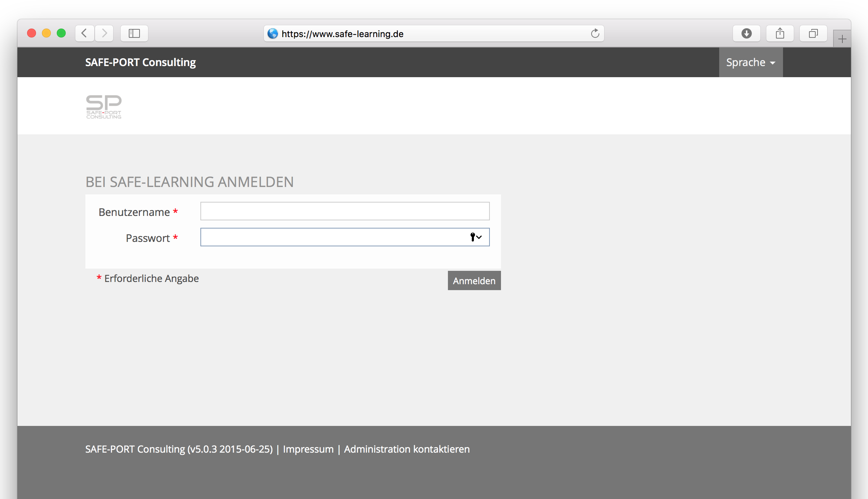The width and height of the screenshot is (868, 499).
Task: Click the footer text SAFE-PORT Consulting (v5.0.3 2015-06-25)
Action: pos(179,449)
